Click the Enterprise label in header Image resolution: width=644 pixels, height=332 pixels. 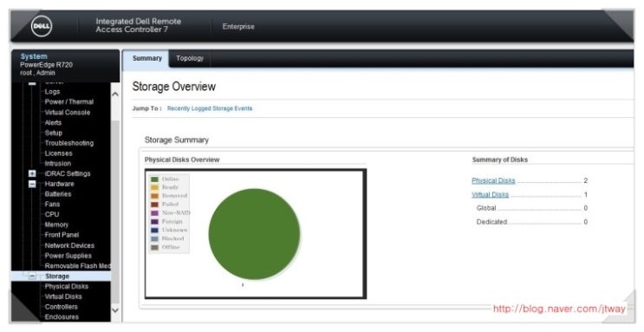238,26
